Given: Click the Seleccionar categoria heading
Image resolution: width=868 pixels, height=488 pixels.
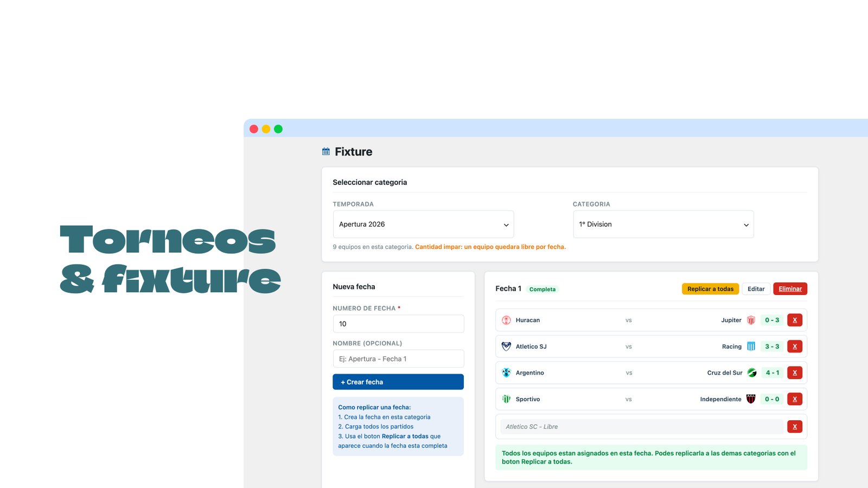Looking at the screenshot, I should pos(369,182).
